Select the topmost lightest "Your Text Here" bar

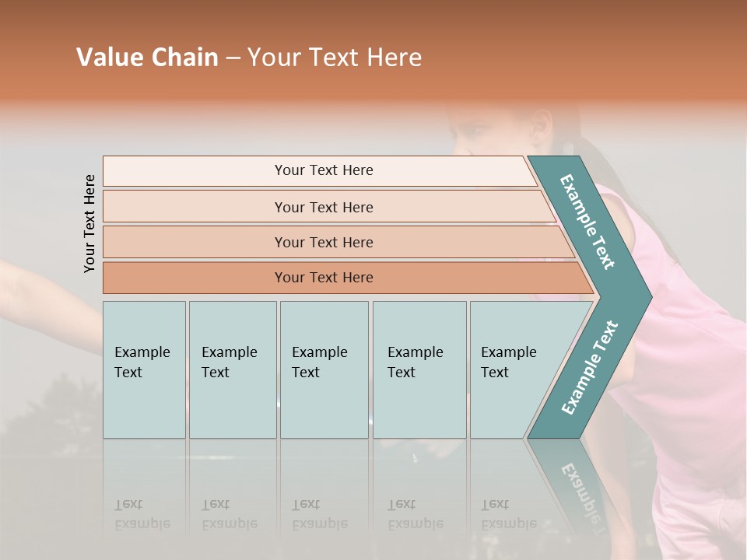(x=323, y=170)
